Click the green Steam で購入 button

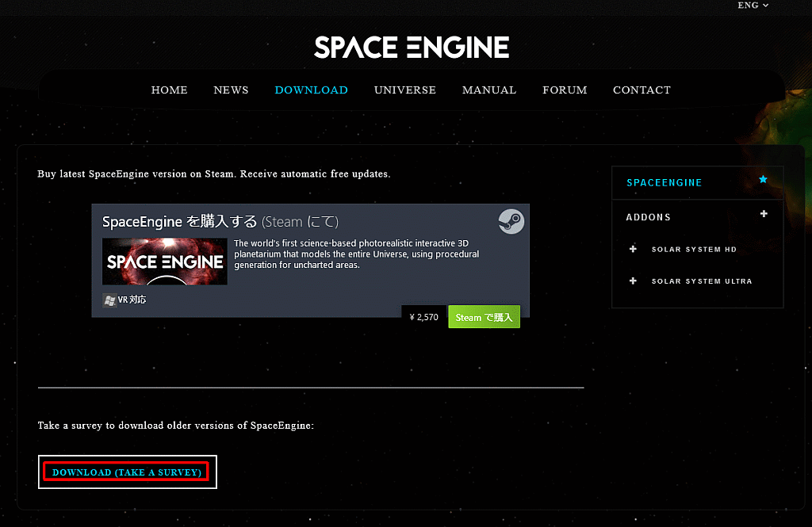(x=485, y=317)
